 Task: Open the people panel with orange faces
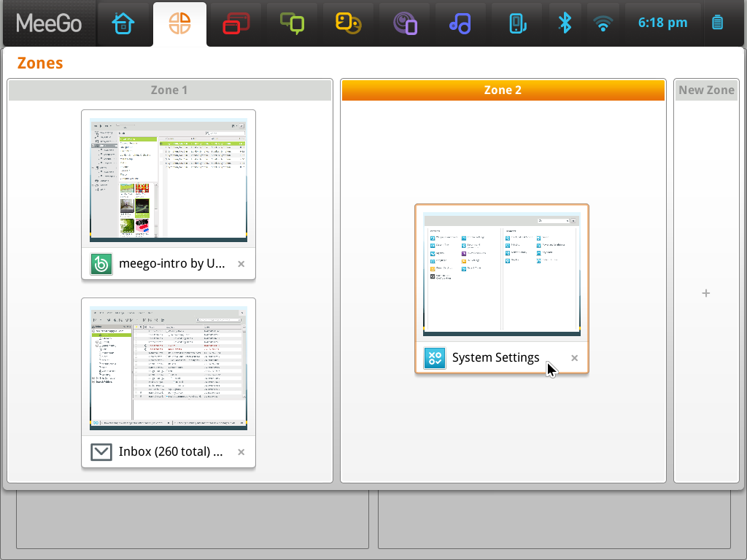[348, 23]
